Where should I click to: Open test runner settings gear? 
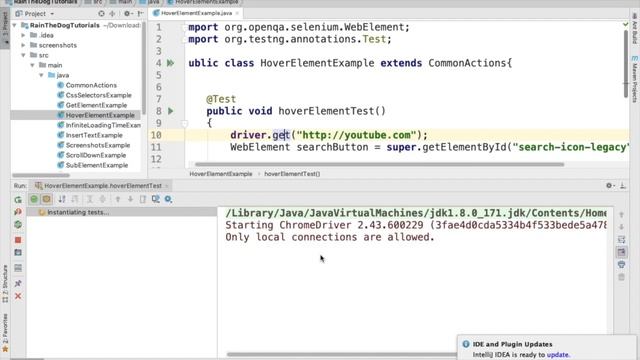(x=168, y=199)
